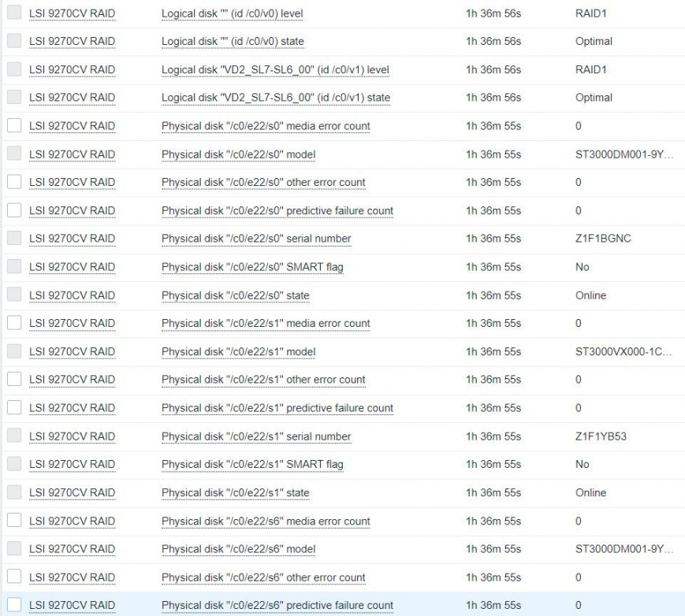Select checkbox for "/c0/e22/s6" predictive failure count
685x616 pixels.
(x=14, y=605)
